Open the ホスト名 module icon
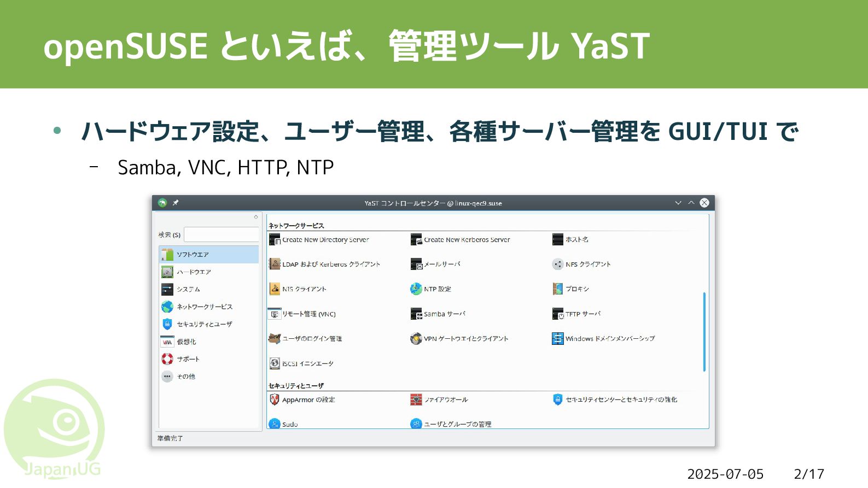This screenshot has height=488, width=868. click(558, 239)
